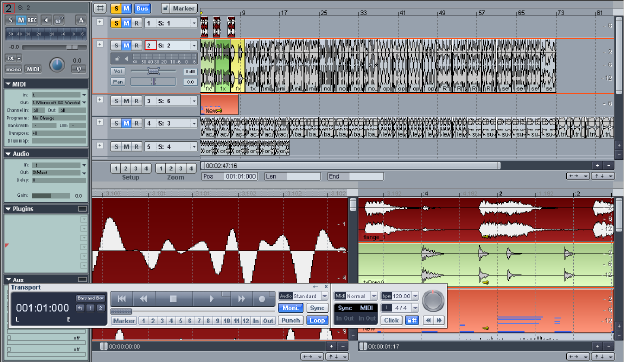Viewport: 624px width, 362px height.
Task: Select Setup preset 1
Action: coord(116,169)
